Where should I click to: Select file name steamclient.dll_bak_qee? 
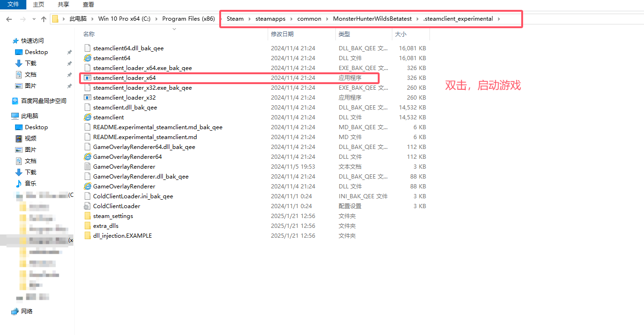click(125, 108)
